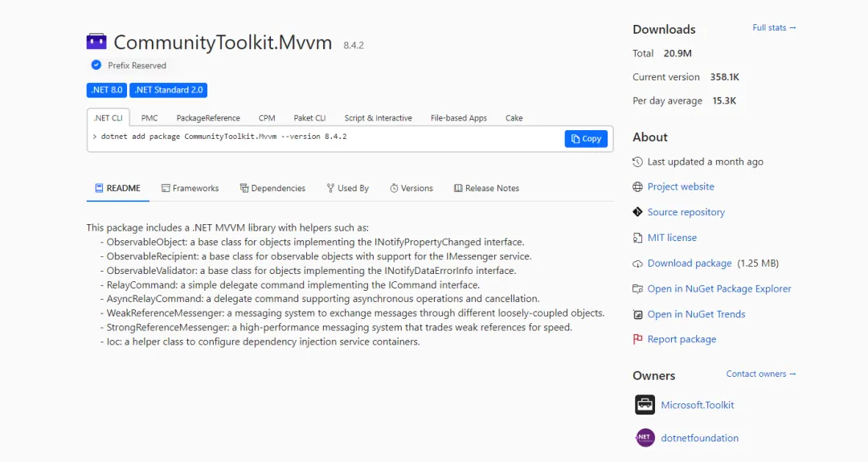
Task: Click the Microsoft.Toolkit owner avatar
Action: point(645,404)
